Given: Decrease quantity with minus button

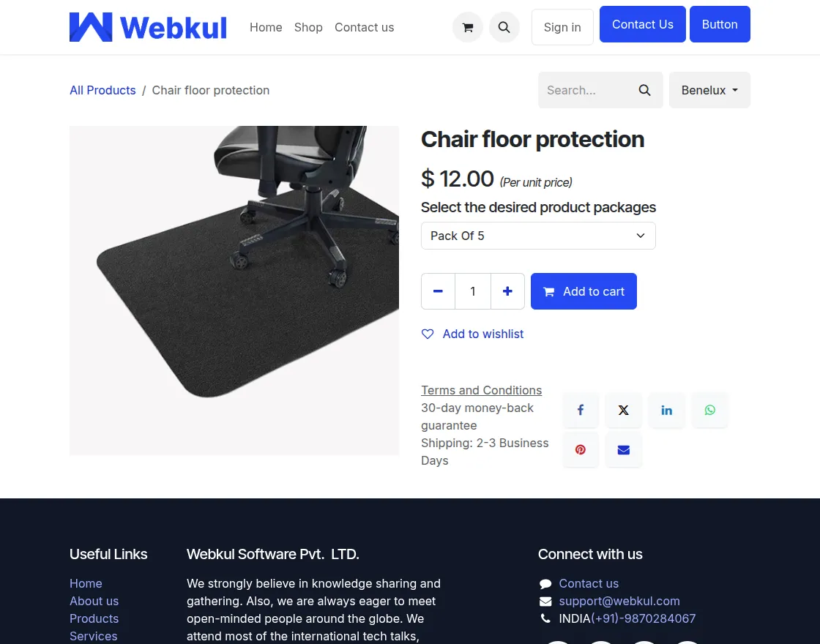Looking at the screenshot, I should point(439,291).
